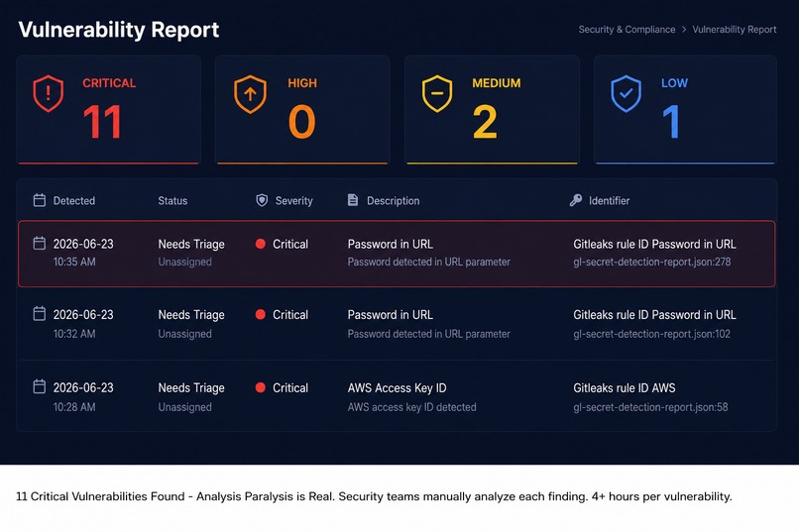
Task: Click the Vulnerability Report page title
Action: [x=119, y=30]
